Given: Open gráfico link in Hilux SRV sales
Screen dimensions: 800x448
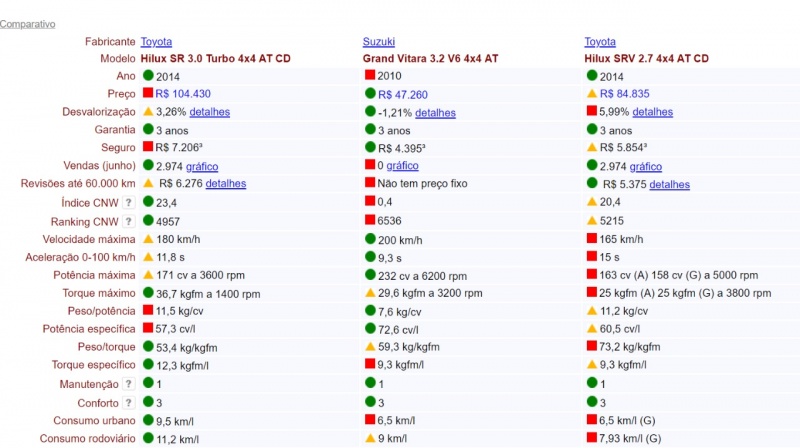Looking at the screenshot, I should point(645,166).
